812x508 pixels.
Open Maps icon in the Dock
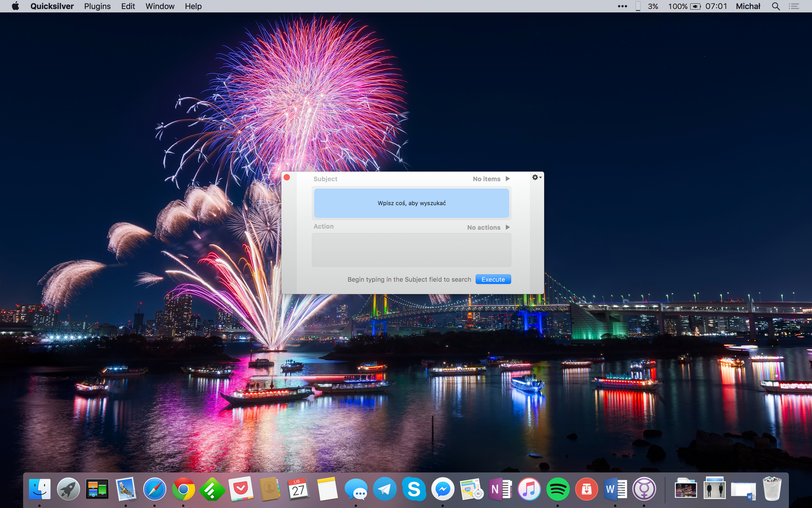pos(472,489)
